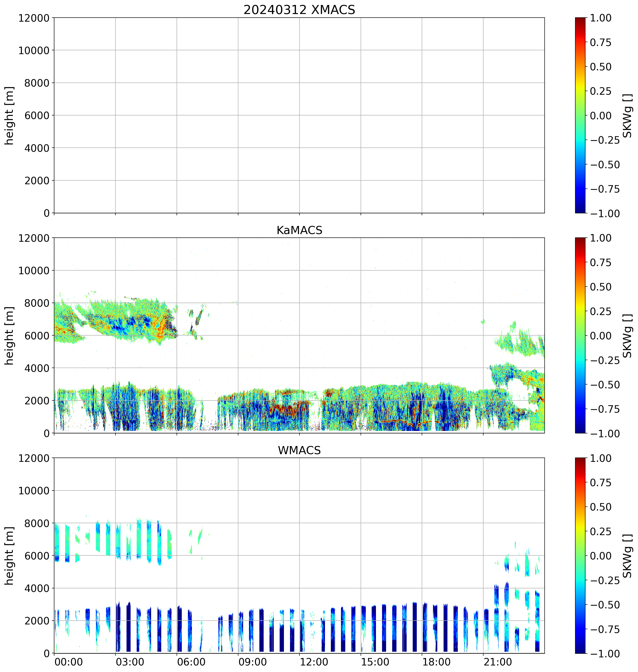Click the top XMACS colorbar
This screenshot has width=638, height=672.
(580, 115)
